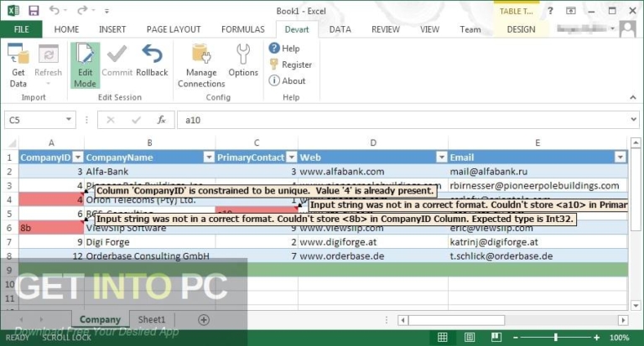644x346 pixels.
Task: Open Manage Connections in Config group
Action: [x=201, y=65]
